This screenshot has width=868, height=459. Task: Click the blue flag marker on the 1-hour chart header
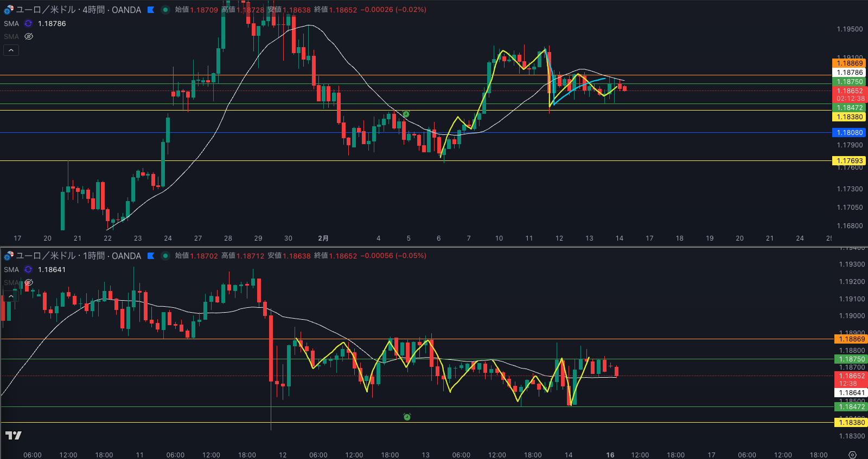click(151, 256)
